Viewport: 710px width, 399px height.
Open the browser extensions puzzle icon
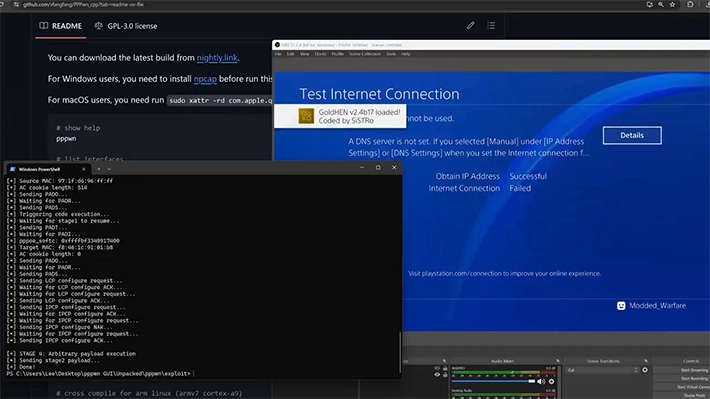690,5
